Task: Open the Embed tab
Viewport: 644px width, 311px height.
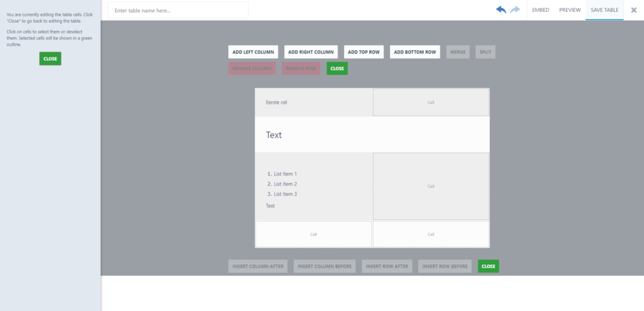Action: click(x=540, y=10)
